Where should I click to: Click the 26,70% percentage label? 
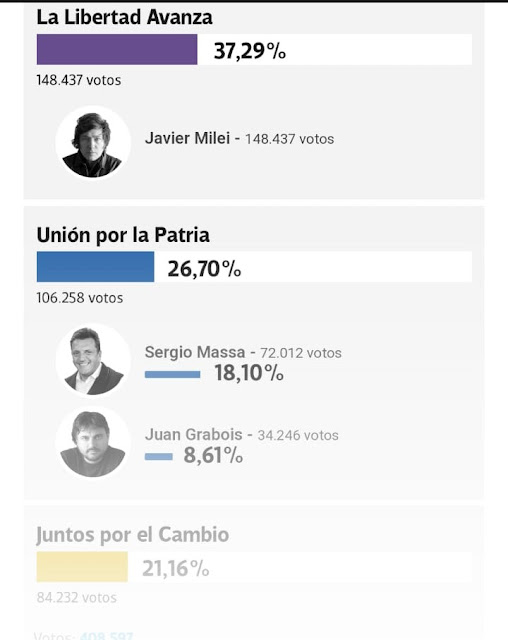(x=204, y=269)
